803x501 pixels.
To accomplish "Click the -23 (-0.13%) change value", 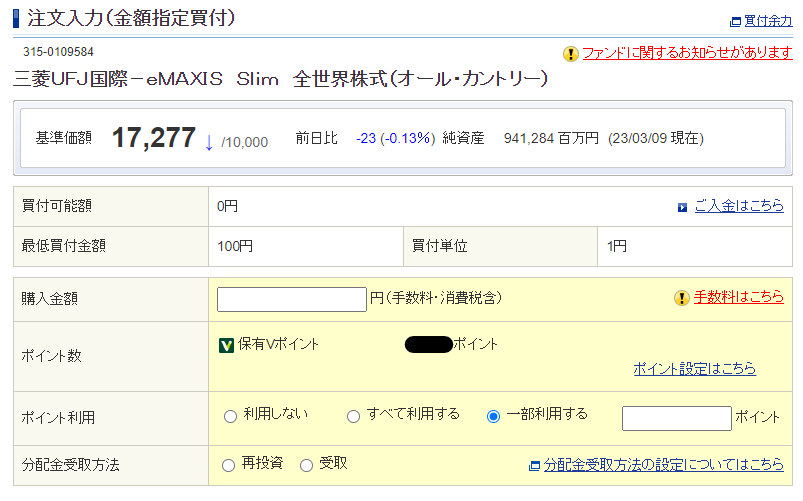I will coord(395,138).
